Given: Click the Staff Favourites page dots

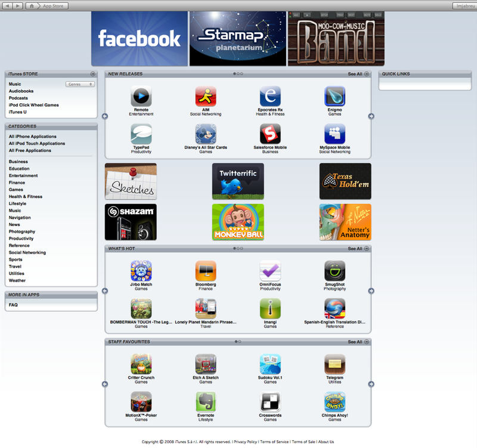Looking at the screenshot, I should 238,341.
